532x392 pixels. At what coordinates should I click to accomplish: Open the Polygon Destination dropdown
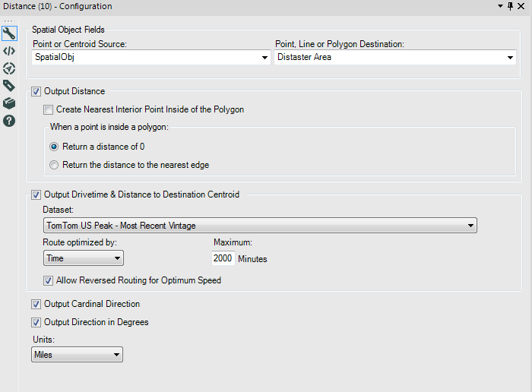(x=395, y=57)
